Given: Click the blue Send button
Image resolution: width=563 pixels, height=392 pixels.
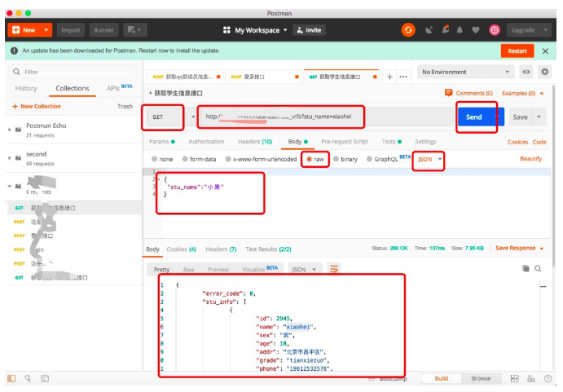Looking at the screenshot, I should coord(474,117).
